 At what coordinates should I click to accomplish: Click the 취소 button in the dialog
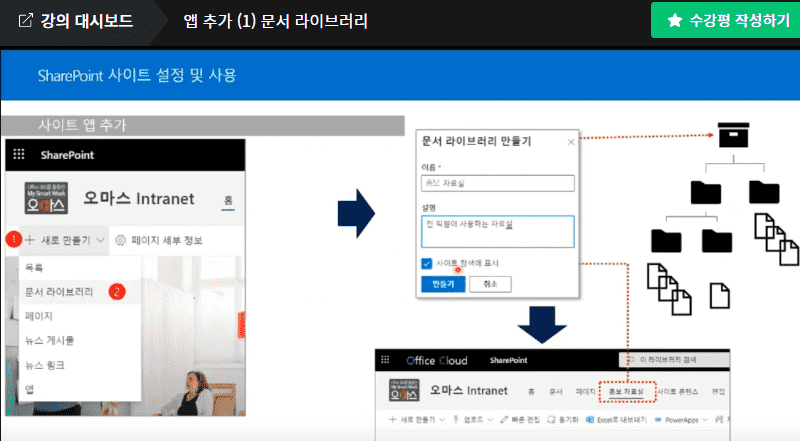490,284
